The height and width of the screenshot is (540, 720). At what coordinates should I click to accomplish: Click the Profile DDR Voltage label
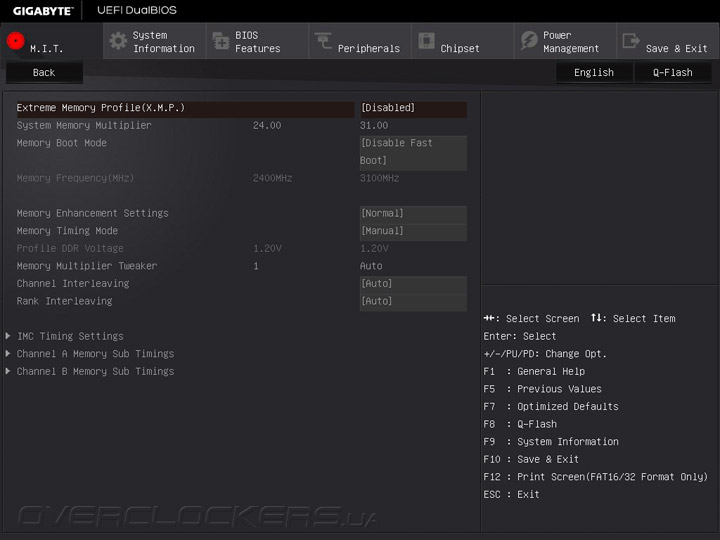pos(70,248)
